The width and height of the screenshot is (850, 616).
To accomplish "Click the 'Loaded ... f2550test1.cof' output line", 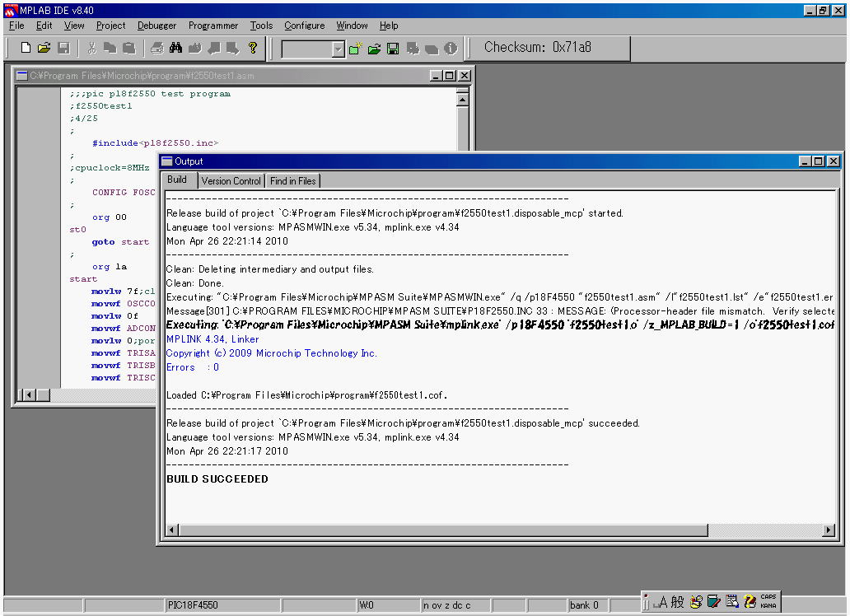I will click(x=307, y=395).
